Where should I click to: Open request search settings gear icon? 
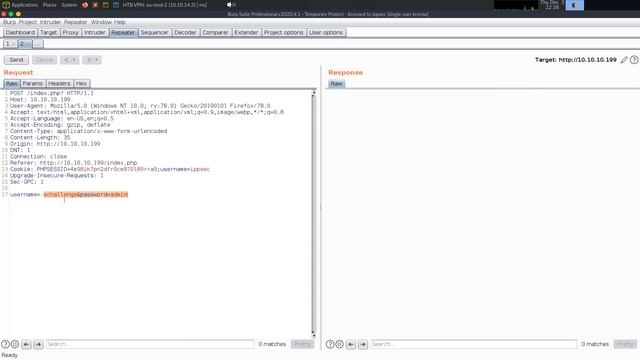tap(15, 344)
